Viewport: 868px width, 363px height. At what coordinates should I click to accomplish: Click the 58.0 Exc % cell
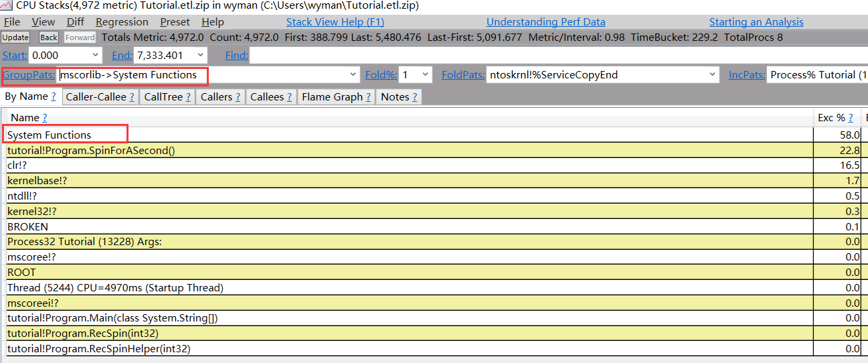[x=838, y=135]
